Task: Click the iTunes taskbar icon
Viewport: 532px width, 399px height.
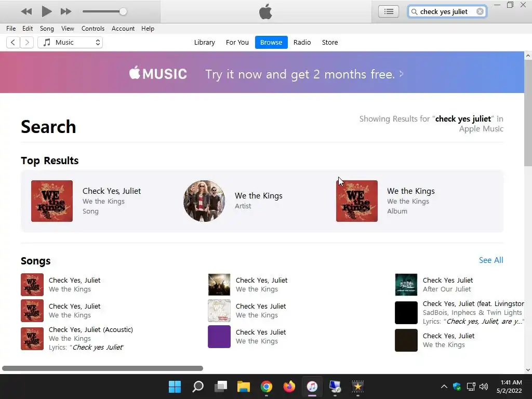Action: (312, 387)
